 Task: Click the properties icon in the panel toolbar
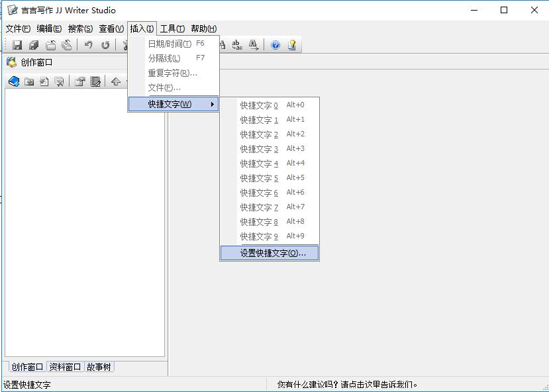pos(79,81)
